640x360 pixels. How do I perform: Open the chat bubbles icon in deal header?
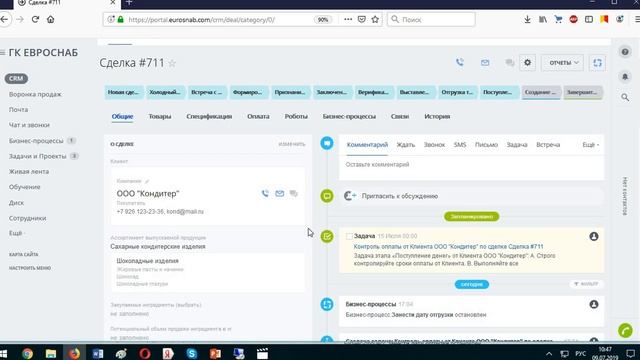pyautogui.click(x=509, y=63)
